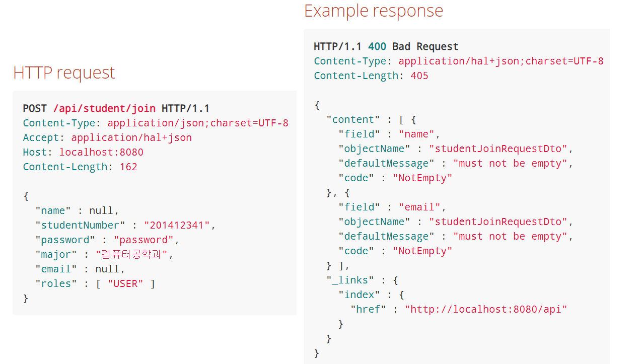Screen dimensions: 642x364
Task: Select the 400 Bad Request status line
Action: (x=386, y=46)
